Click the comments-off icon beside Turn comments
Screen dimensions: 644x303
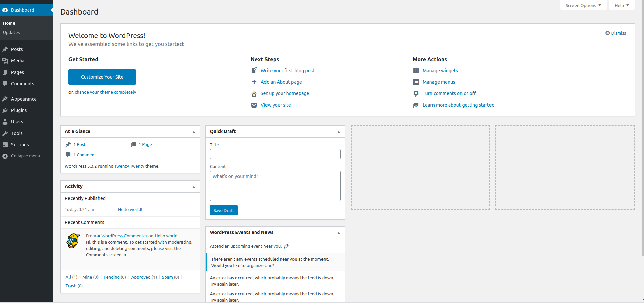point(416,93)
